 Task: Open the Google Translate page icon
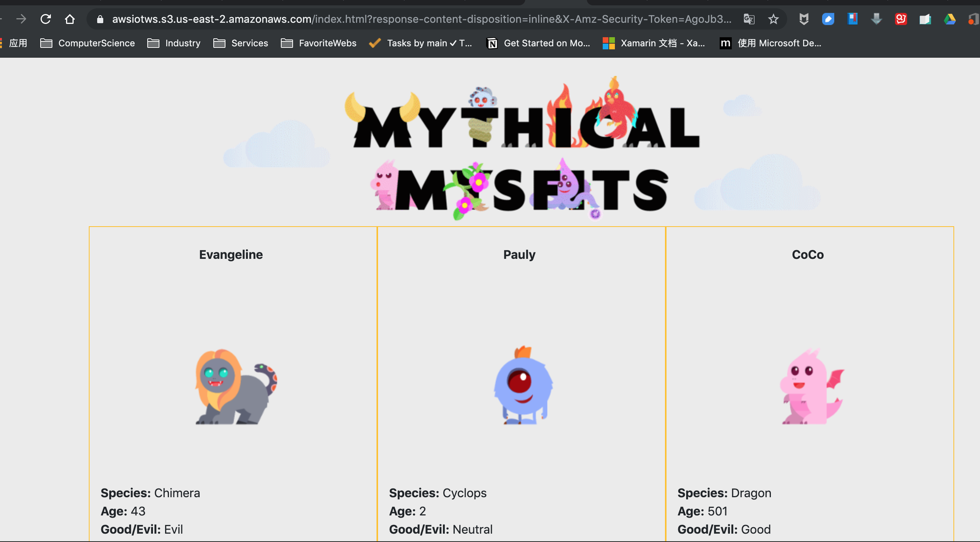749,19
